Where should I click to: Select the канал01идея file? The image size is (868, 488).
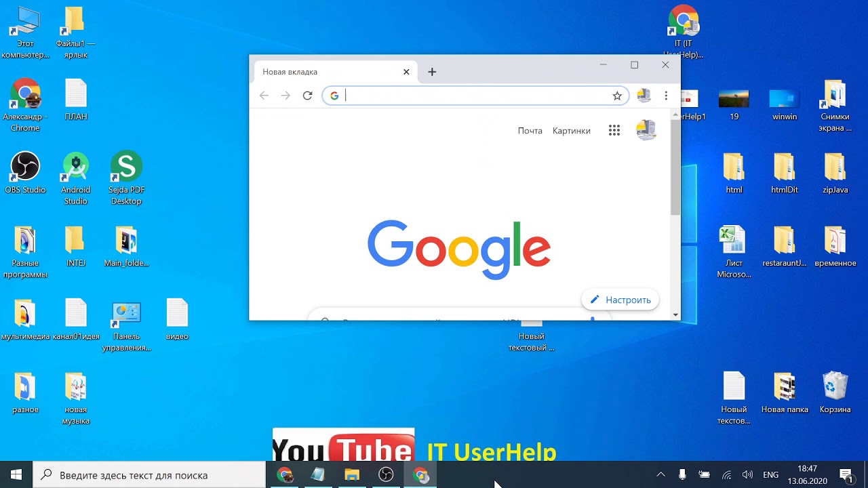pos(76,319)
